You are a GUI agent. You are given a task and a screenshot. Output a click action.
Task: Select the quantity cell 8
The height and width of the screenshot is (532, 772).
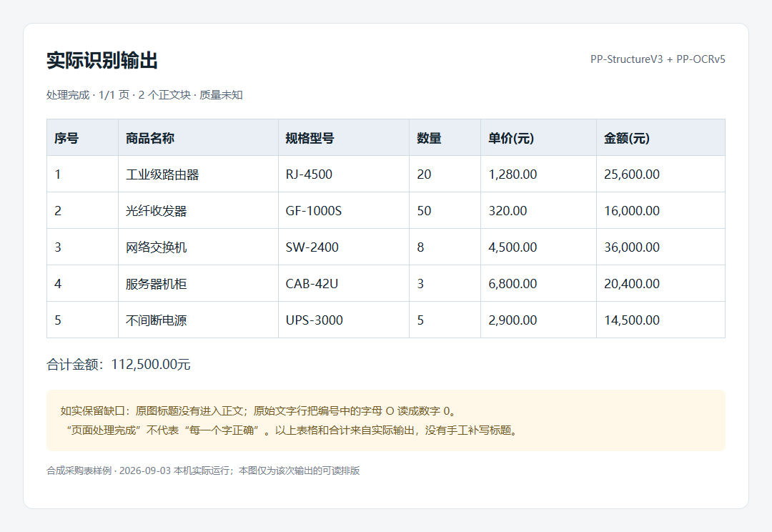point(445,247)
